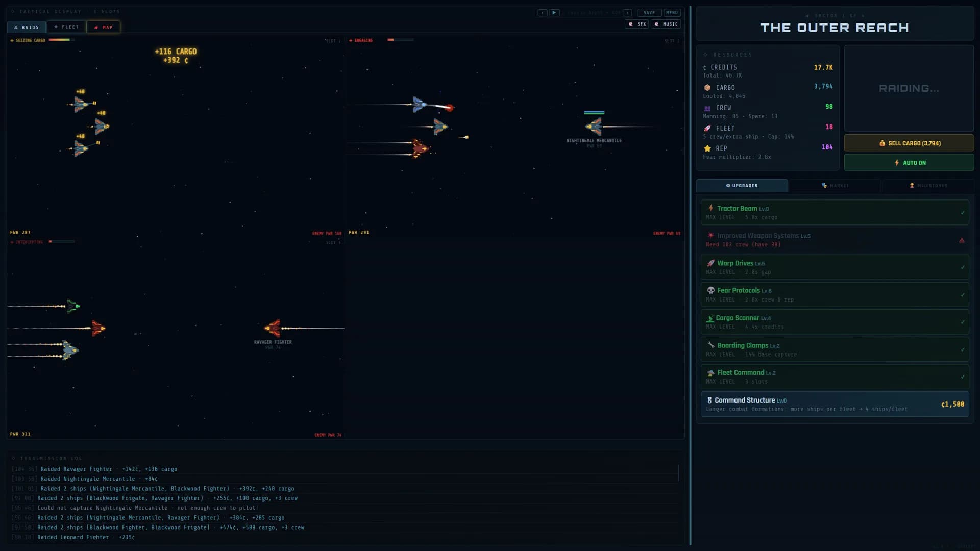980x551 pixels.
Task: Click the Seizing Cargo progress bar
Action: pyautogui.click(x=61, y=40)
